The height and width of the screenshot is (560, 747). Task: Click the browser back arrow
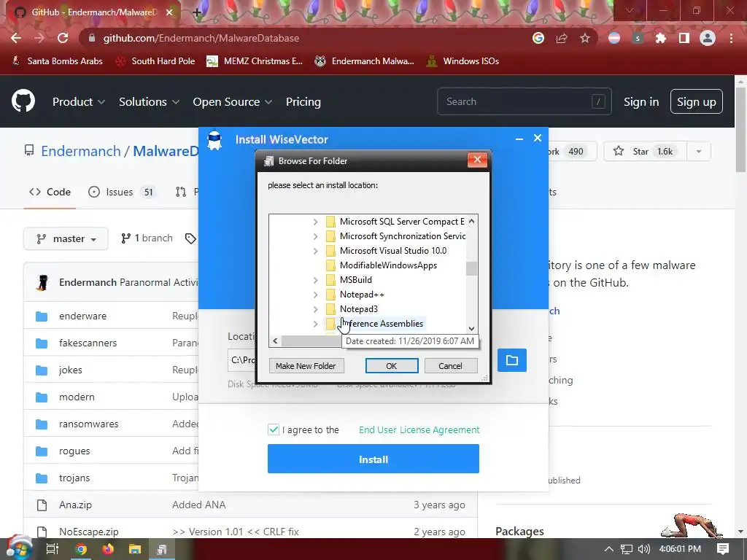tap(16, 38)
